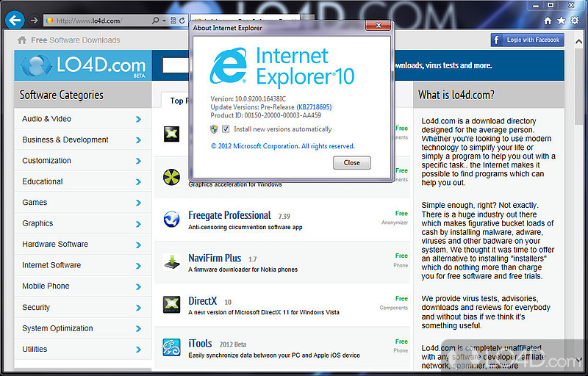588x376 pixels.
Task: Open the Free Software Downloads link
Action: pos(76,40)
